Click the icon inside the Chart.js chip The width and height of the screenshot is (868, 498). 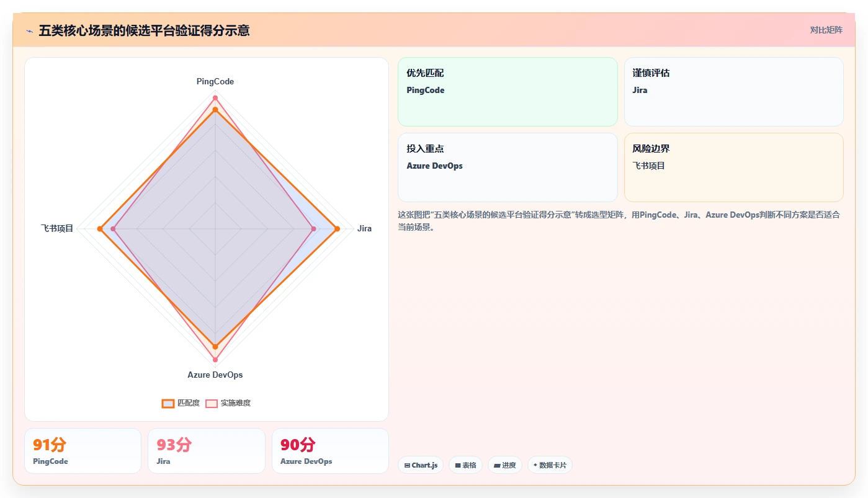tap(407, 465)
